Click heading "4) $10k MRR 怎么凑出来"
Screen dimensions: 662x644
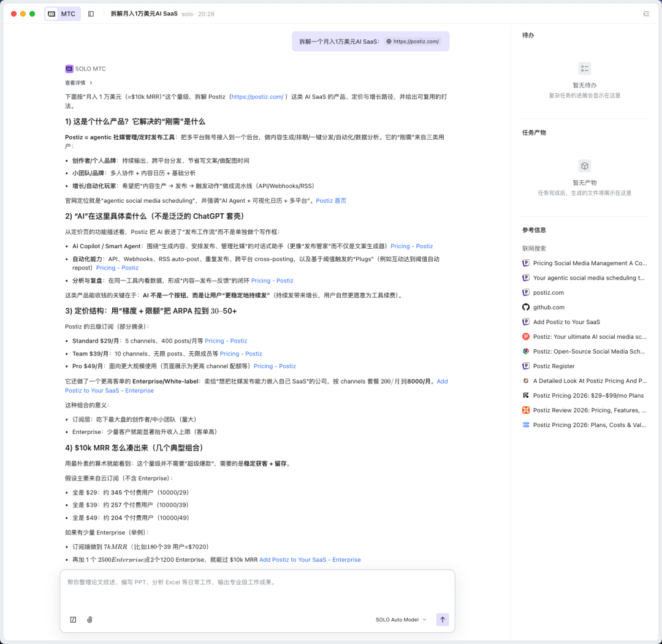click(134, 448)
